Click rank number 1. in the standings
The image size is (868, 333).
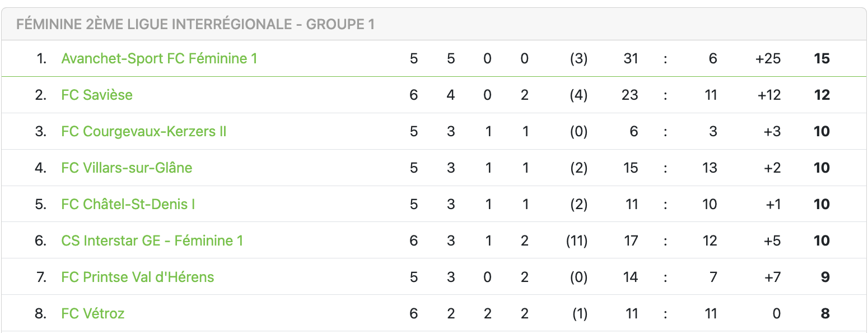click(41, 58)
